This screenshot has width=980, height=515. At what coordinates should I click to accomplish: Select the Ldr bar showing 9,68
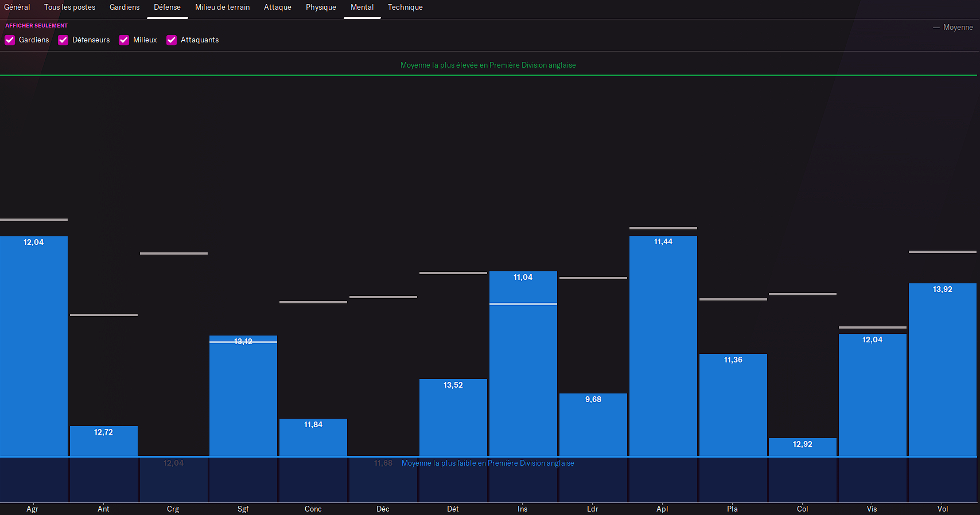[x=593, y=424]
